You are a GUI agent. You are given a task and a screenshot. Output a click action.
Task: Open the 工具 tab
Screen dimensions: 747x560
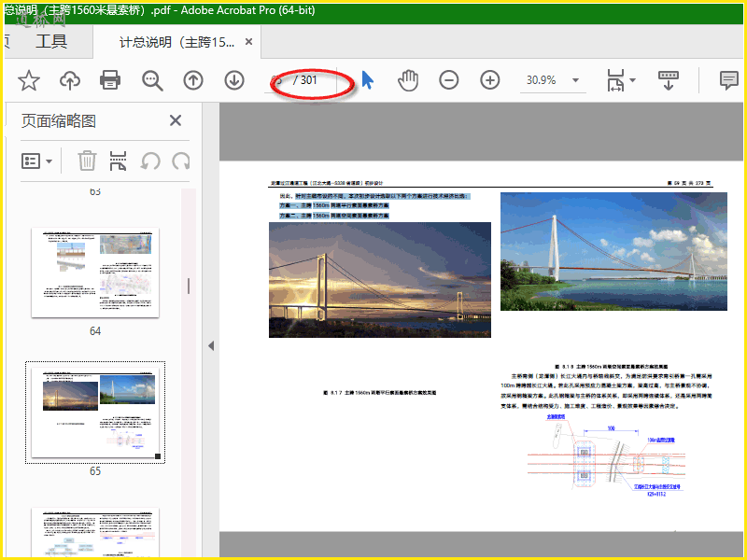(51, 42)
